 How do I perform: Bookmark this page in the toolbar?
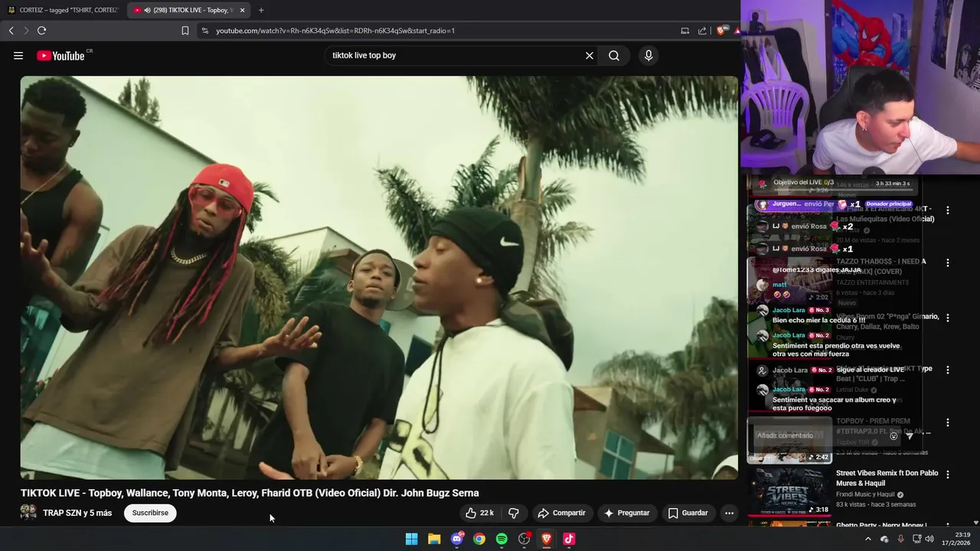pos(185,31)
